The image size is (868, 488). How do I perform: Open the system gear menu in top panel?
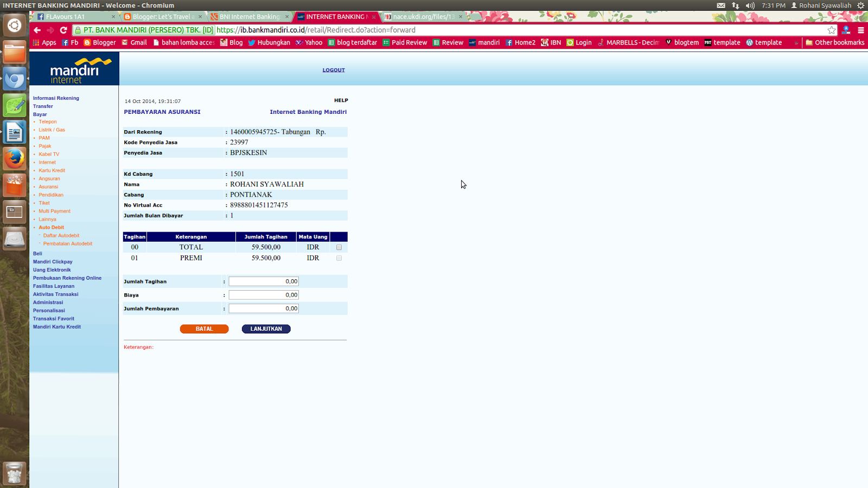[x=860, y=5]
